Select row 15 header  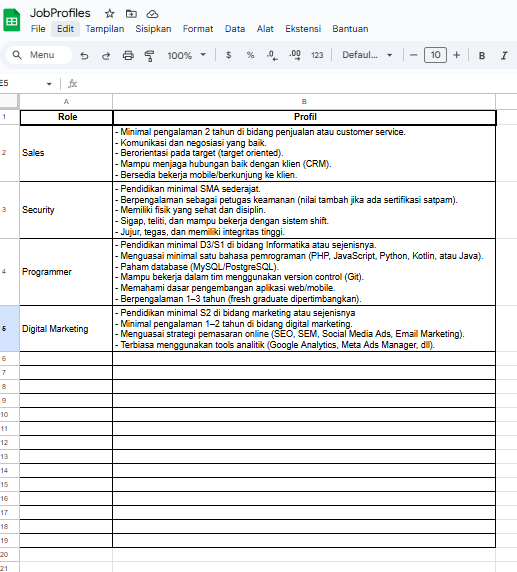(x=9, y=484)
